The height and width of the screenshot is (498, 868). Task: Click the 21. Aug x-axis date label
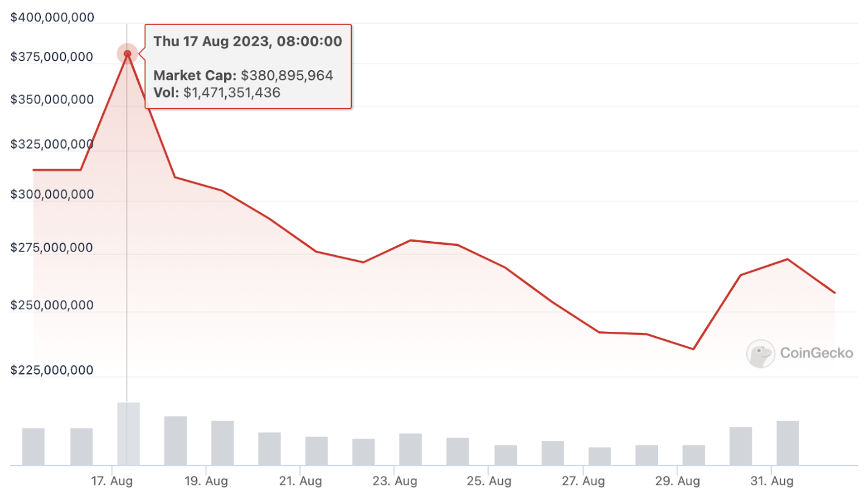pyautogui.click(x=301, y=482)
